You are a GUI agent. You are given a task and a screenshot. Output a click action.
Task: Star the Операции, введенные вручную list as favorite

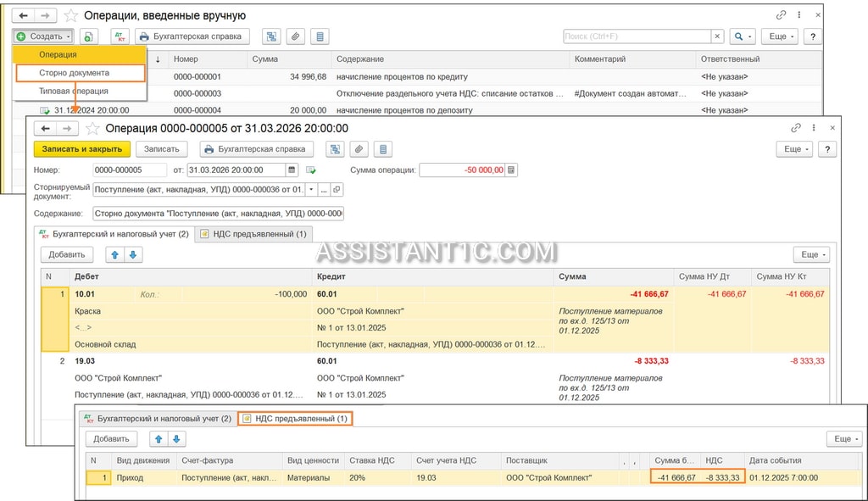tap(71, 15)
